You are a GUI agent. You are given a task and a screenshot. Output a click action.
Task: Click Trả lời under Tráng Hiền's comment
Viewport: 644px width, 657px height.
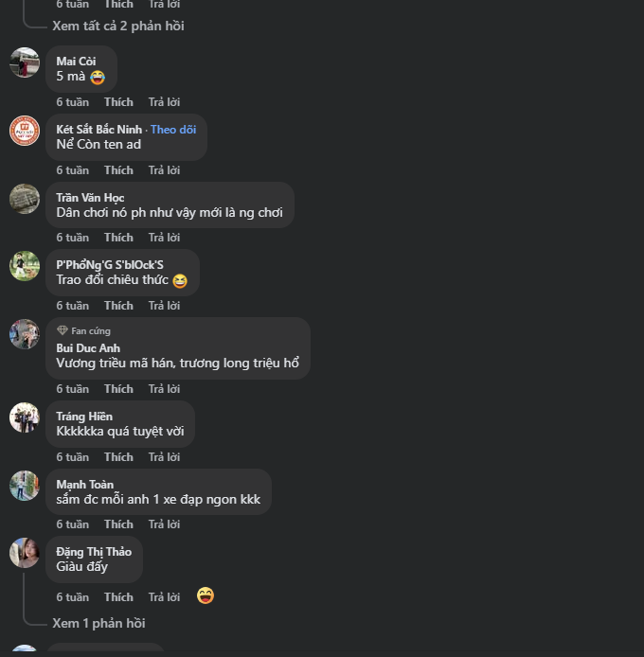tap(164, 457)
